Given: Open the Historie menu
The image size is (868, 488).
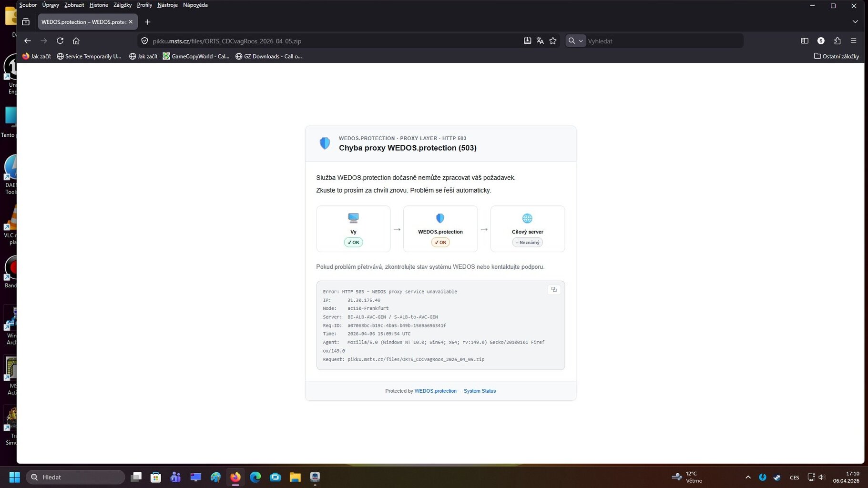Looking at the screenshot, I should [x=99, y=5].
